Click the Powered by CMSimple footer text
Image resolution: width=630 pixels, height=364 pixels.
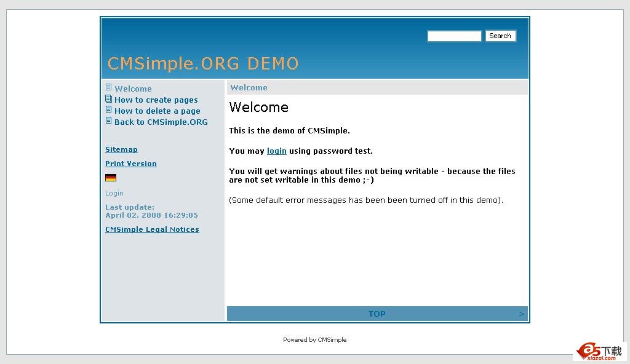pos(314,340)
